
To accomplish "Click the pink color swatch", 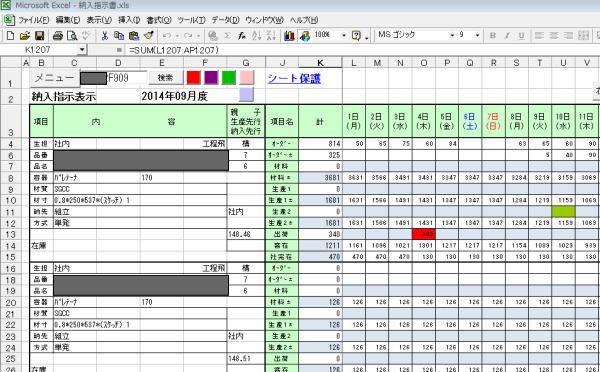I will pyautogui.click(x=246, y=78).
